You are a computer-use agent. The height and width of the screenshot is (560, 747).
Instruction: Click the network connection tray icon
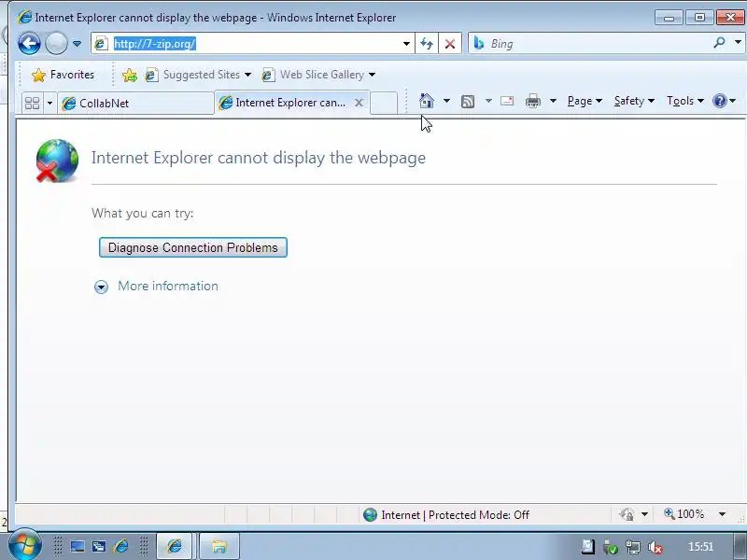point(633,547)
